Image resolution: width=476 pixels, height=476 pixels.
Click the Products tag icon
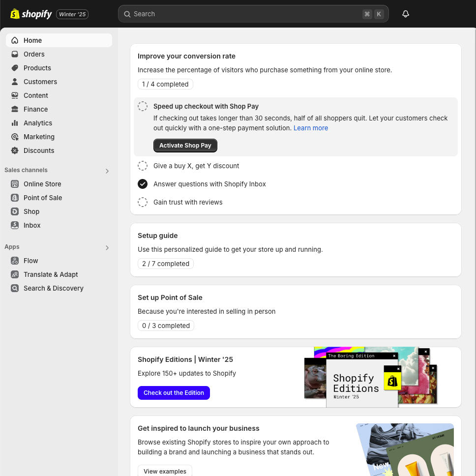(x=15, y=68)
